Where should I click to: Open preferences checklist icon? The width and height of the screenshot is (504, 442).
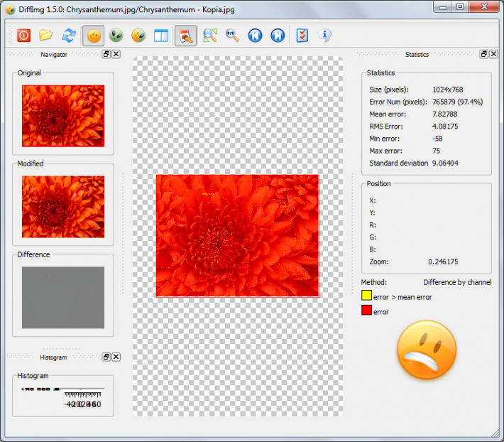[x=302, y=36]
